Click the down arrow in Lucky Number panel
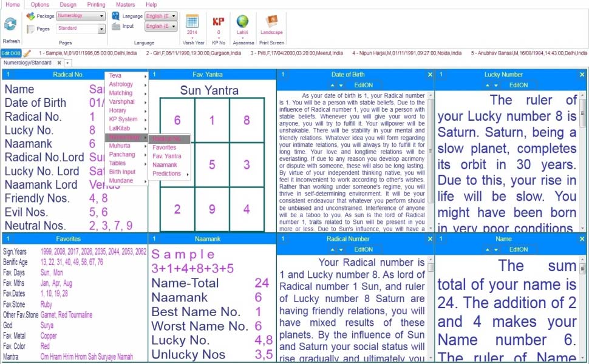Image resolution: width=589 pixels, height=364 pixels. (496, 86)
